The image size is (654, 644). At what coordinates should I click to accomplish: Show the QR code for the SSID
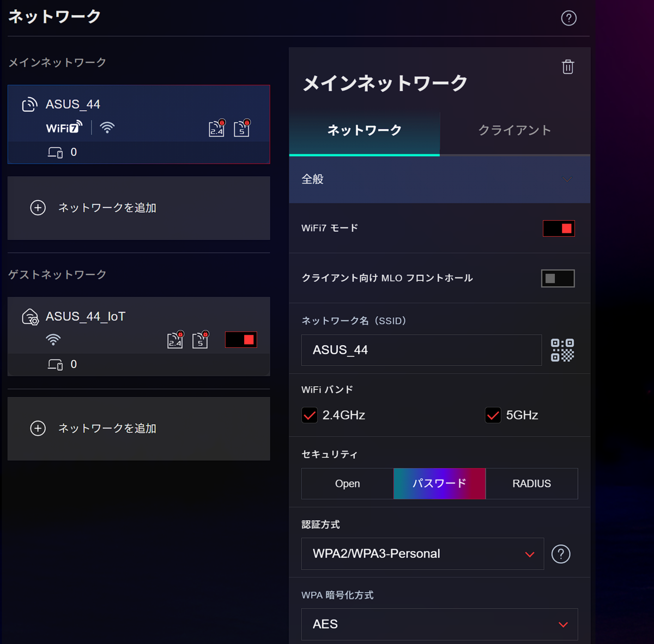(562, 350)
